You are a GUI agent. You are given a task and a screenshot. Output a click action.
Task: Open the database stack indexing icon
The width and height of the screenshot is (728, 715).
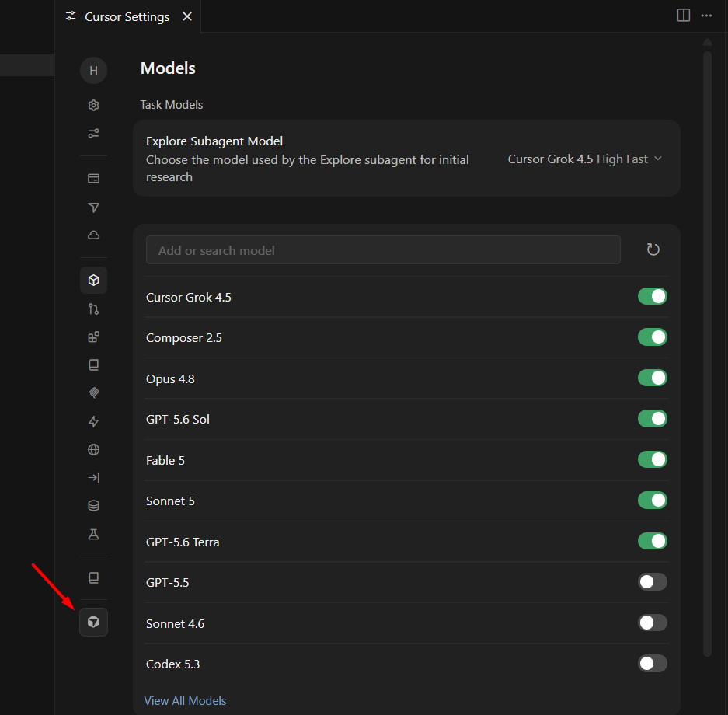click(x=93, y=506)
